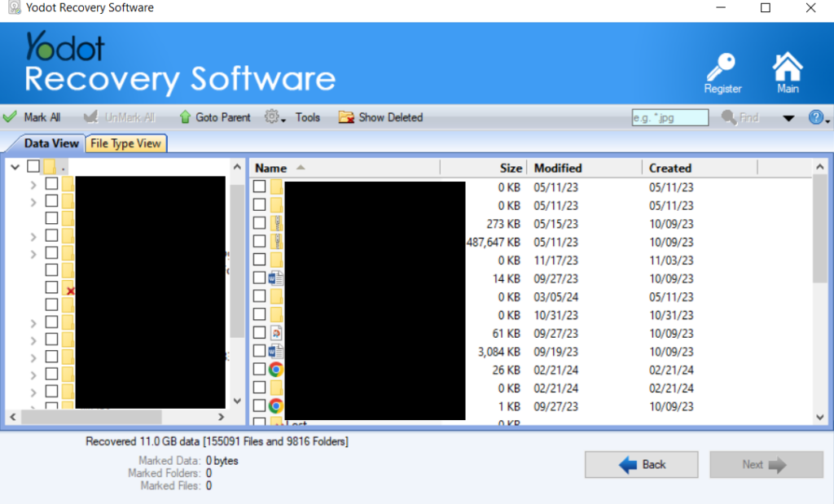Switch to the File Type View tab
Viewport: 834px width, 504px height.
tap(125, 143)
